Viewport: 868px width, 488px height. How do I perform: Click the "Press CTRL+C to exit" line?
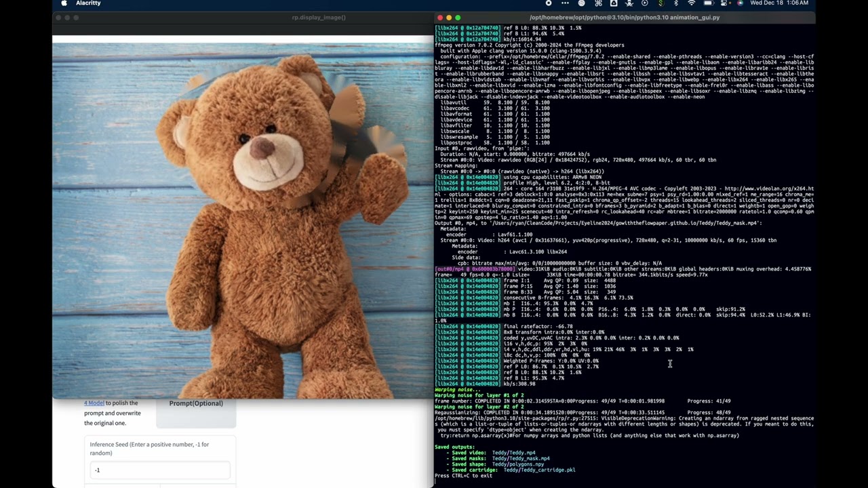463,476
